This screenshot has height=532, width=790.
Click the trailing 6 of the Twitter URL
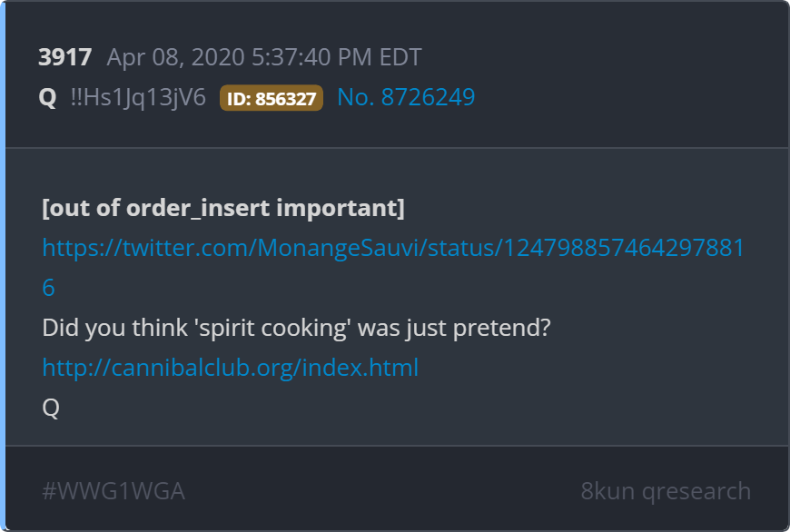tap(49, 288)
